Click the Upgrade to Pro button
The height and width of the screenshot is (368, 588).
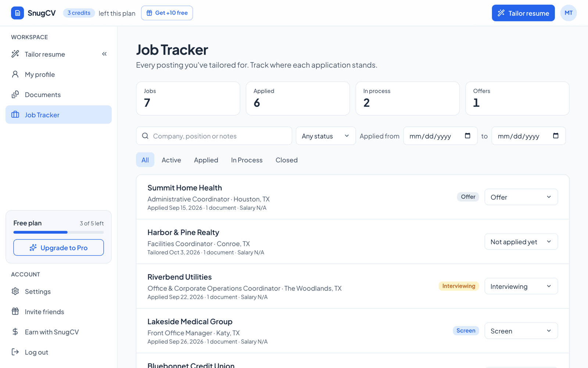(58, 247)
